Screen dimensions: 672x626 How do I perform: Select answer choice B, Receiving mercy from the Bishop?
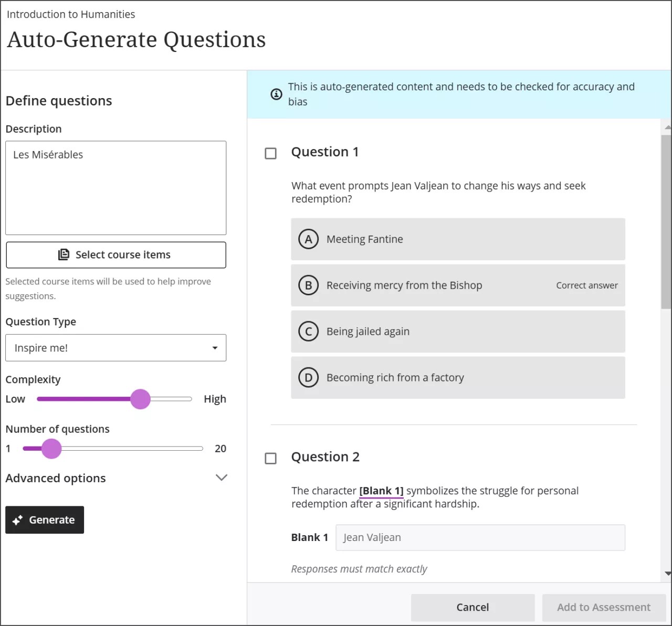(x=458, y=285)
